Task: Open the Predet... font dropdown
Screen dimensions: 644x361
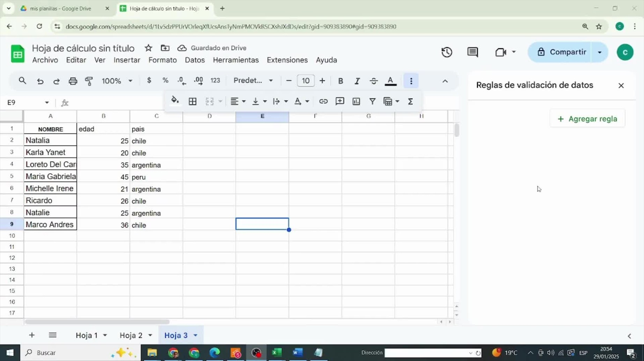Action: [x=253, y=81]
